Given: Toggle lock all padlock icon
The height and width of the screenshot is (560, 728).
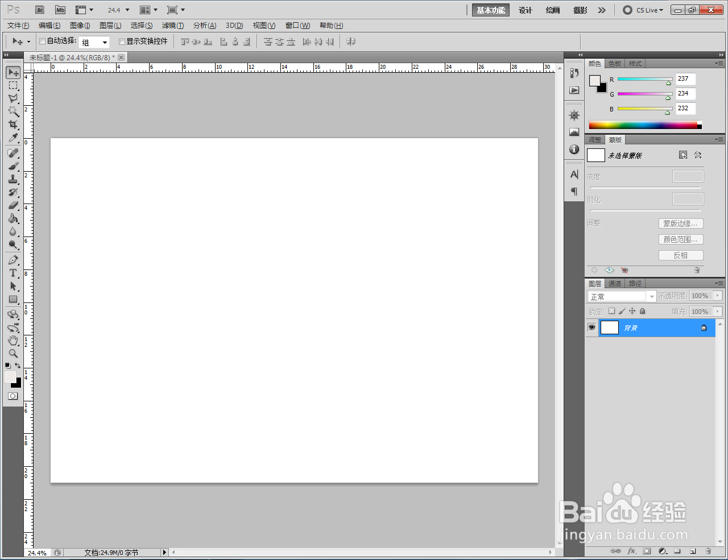Looking at the screenshot, I should [643, 312].
